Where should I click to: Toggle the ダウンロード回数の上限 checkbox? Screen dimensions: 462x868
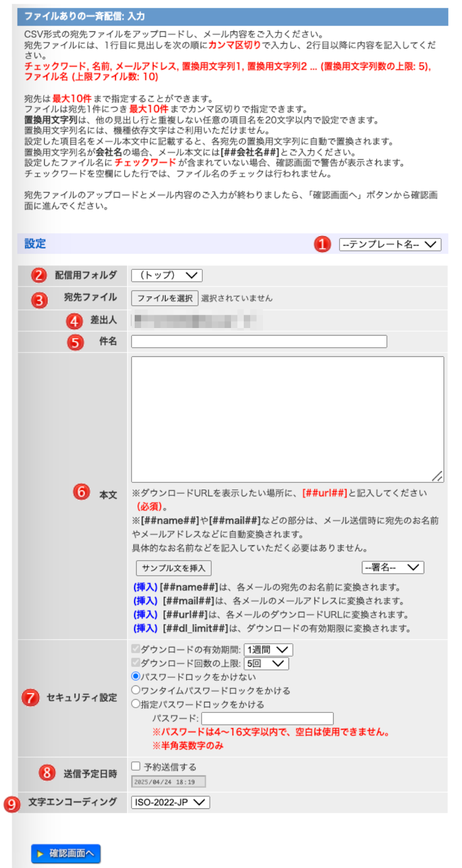tap(136, 662)
